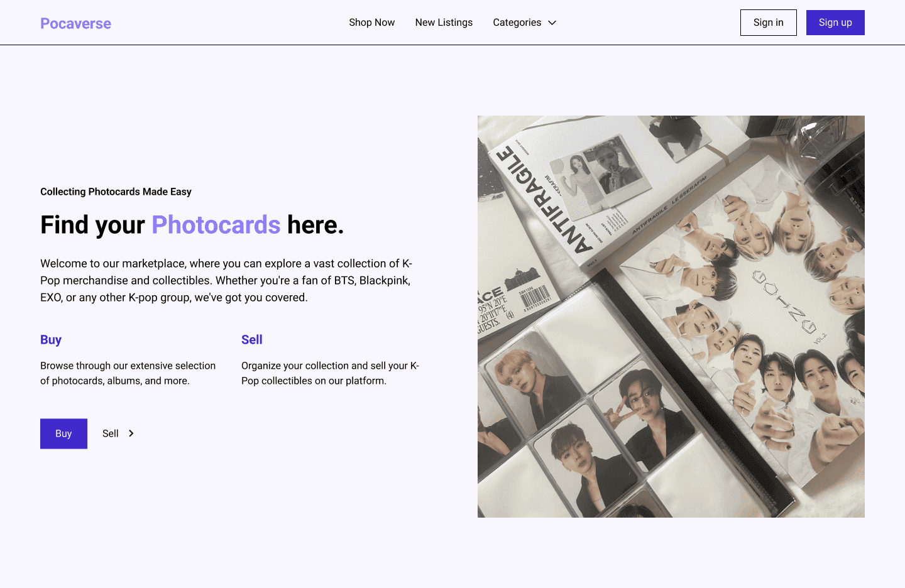This screenshot has height=588, width=905.
Task: Click the chevron arrow beside Categories
Action: [552, 23]
